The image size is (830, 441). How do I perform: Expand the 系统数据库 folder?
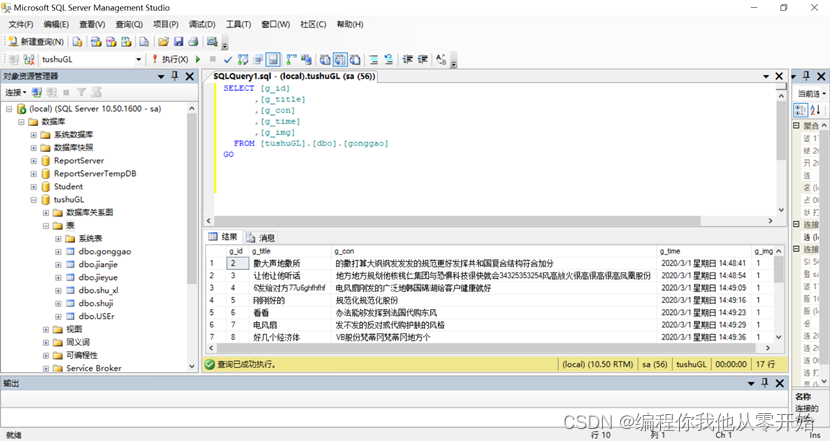(34, 134)
